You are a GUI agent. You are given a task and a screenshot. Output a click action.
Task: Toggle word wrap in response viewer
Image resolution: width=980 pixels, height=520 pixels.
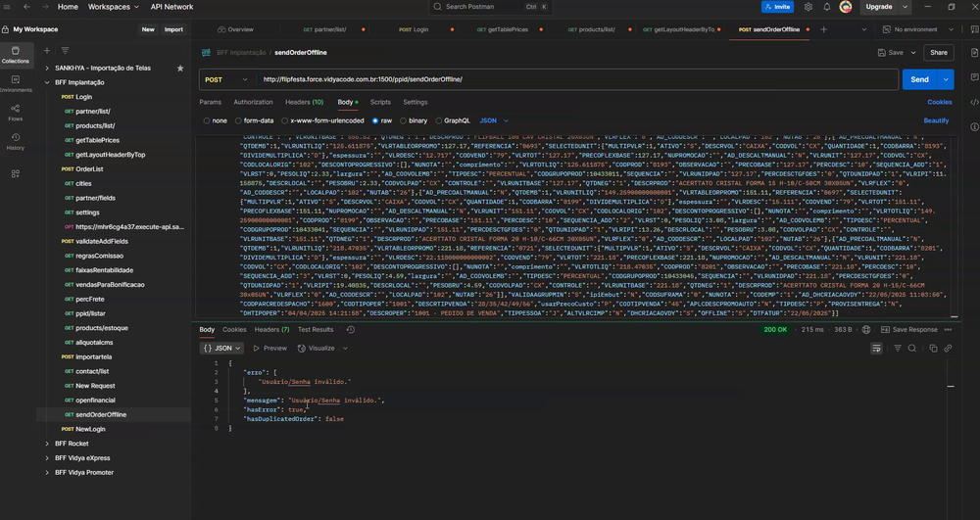[876, 349]
